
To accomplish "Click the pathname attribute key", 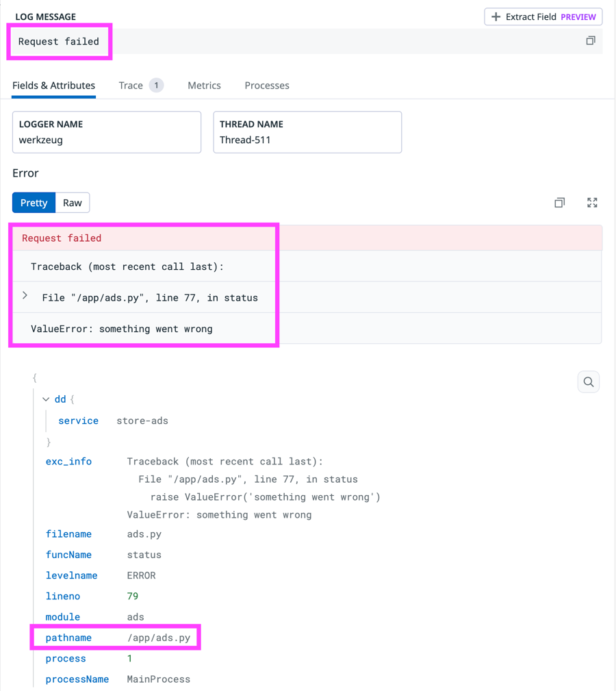I will [68, 638].
